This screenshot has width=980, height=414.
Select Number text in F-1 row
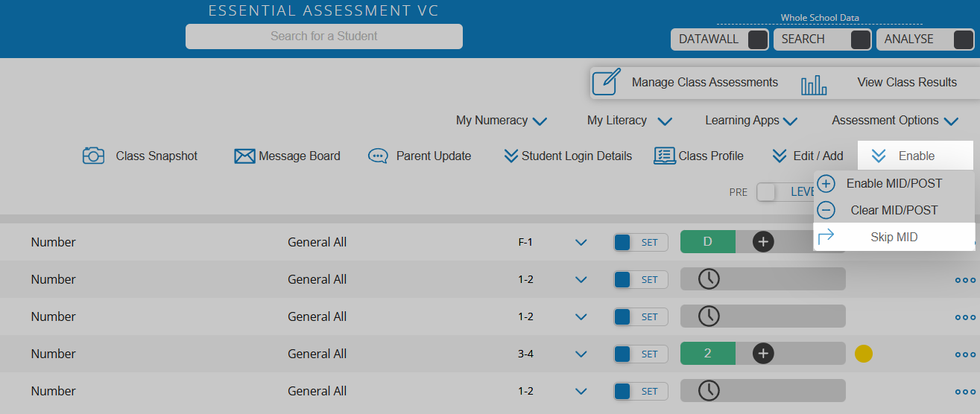(x=54, y=242)
